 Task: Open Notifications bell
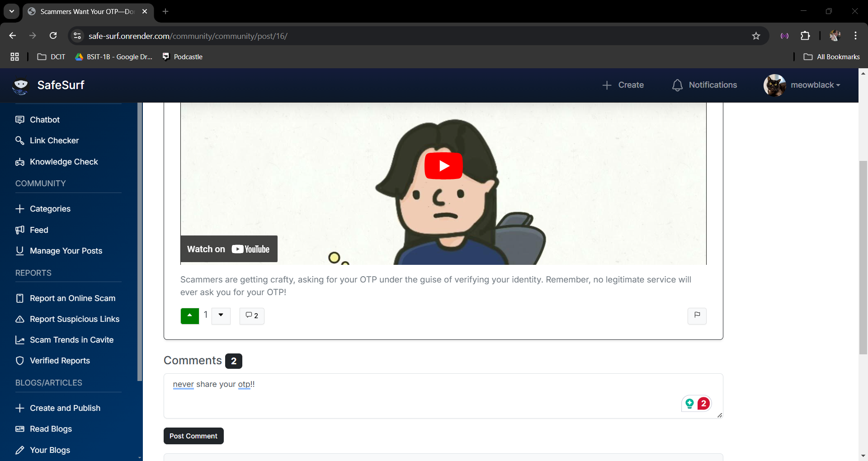click(704, 85)
